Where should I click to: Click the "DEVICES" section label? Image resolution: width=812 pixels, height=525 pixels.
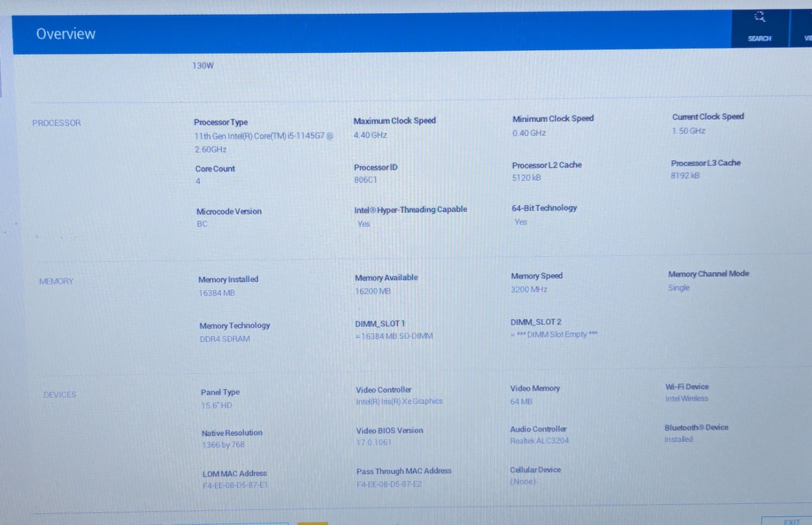[60, 395]
